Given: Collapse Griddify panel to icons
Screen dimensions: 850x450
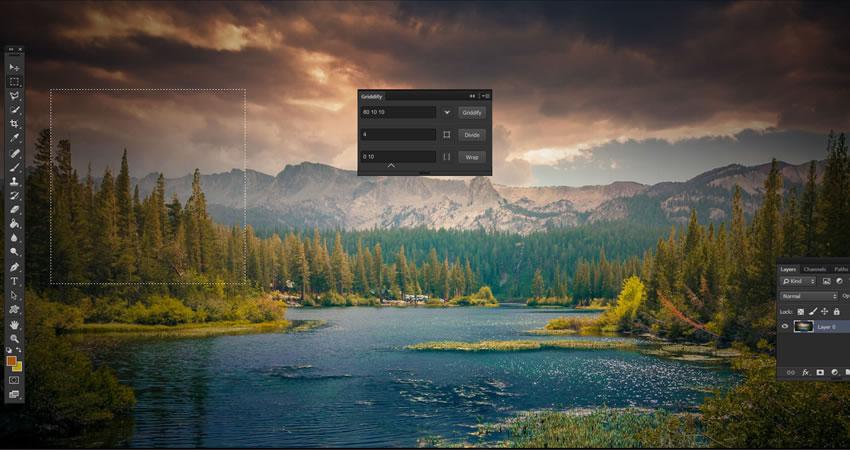Looking at the screenshot, I should click(472, 96).
